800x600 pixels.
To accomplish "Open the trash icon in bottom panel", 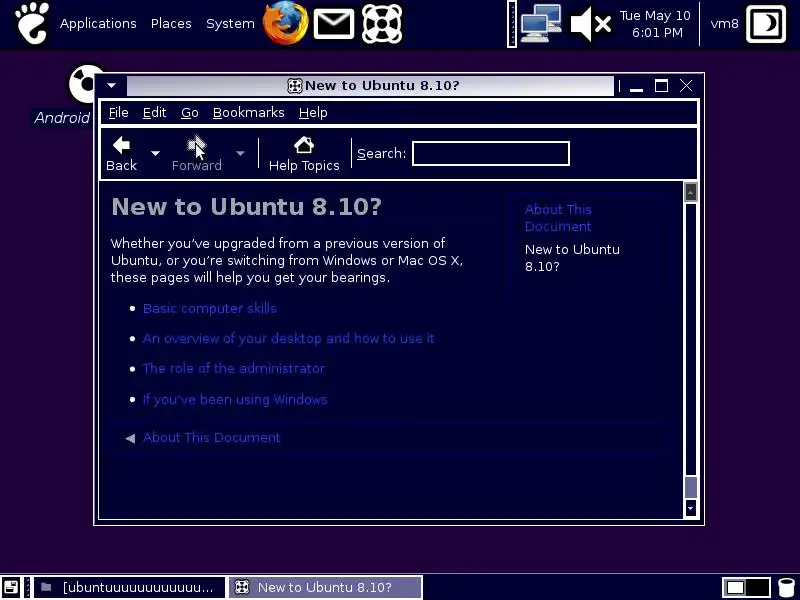I will click(786, 588).
